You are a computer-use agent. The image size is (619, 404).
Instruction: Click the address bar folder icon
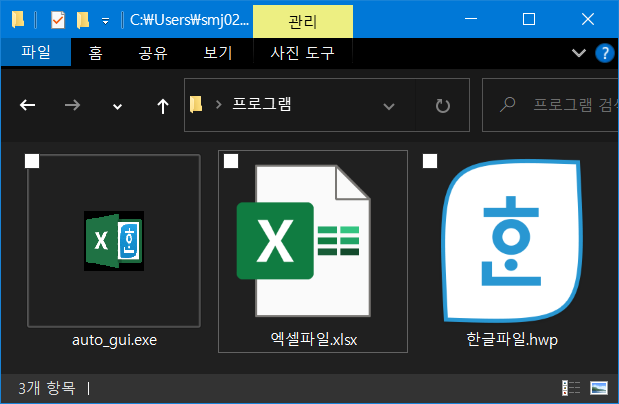tap(196, 105)
